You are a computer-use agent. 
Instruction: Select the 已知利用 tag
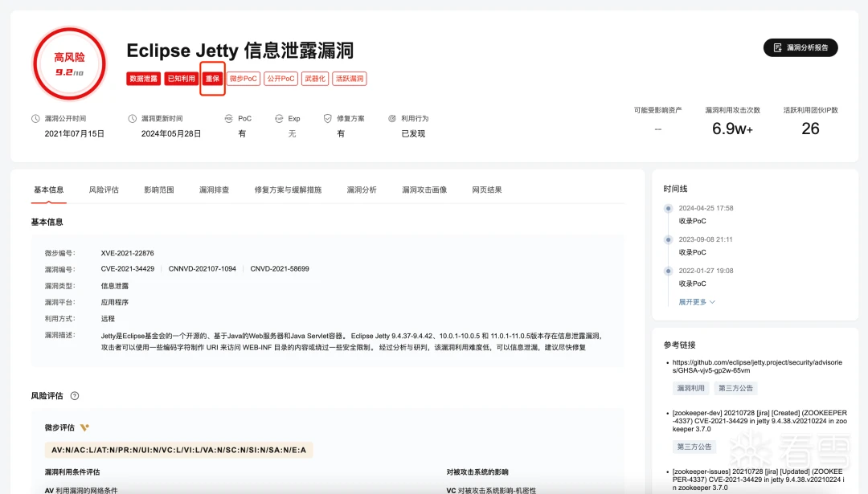[182, 79]
